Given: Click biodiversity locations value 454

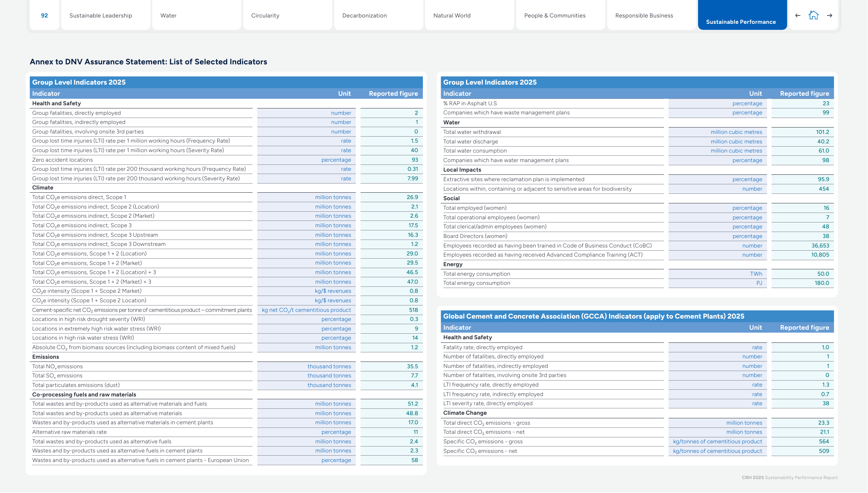Looking at the screenshot, I should [824, 189].
